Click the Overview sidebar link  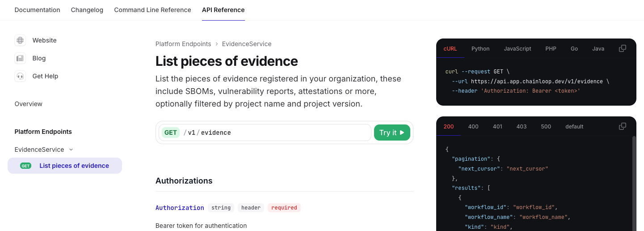29,104
